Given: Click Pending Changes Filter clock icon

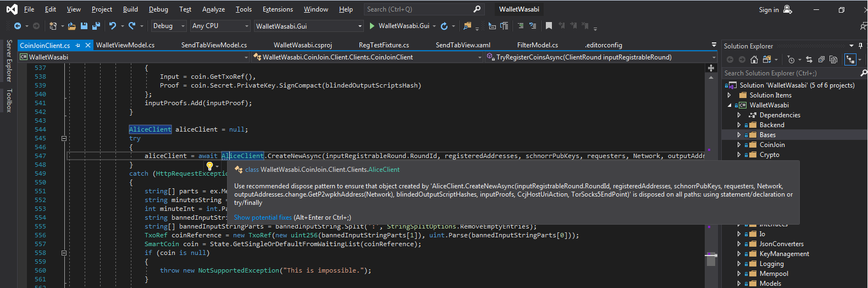Looking at the screenshot, I should tap(790, 59).
